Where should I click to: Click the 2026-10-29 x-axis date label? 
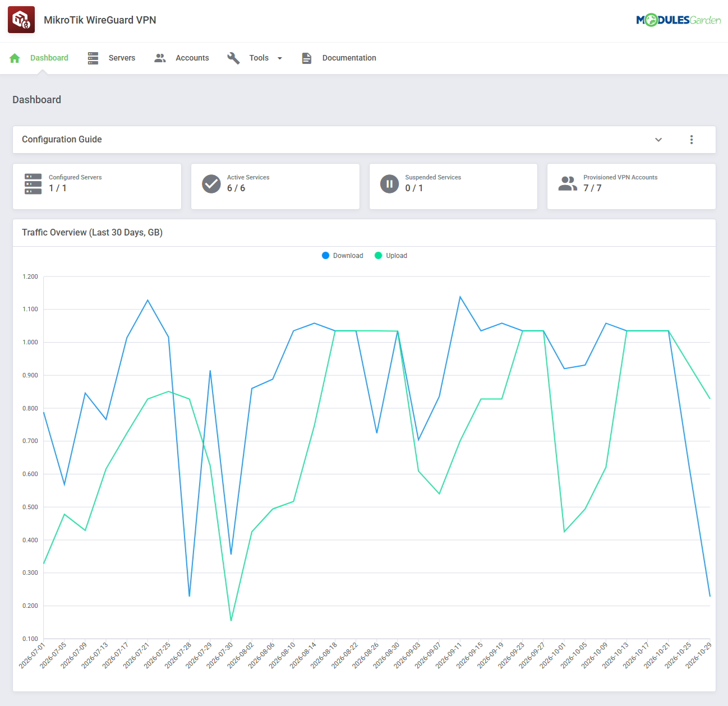[x=698, y=656]
